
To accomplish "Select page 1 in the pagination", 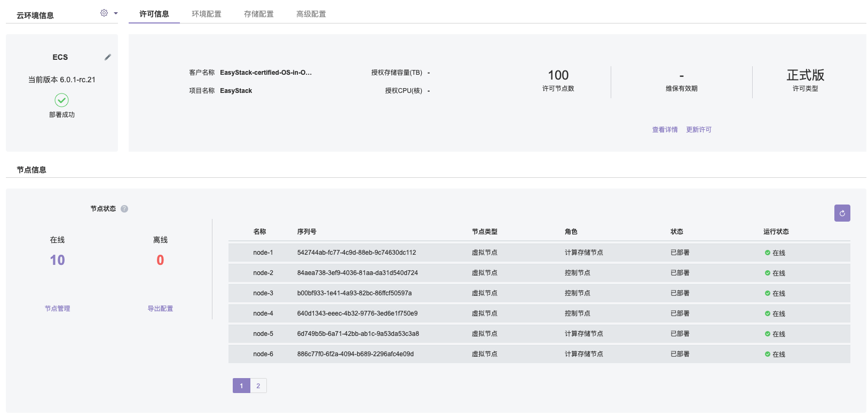I will 241,386.
